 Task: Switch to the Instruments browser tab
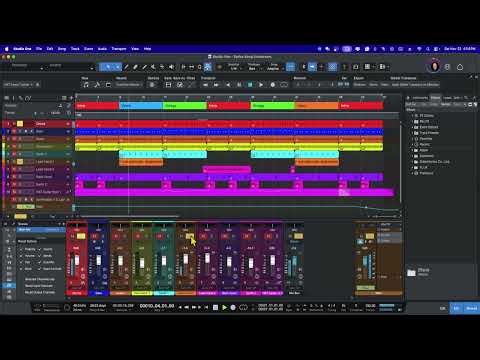point(420,98)
